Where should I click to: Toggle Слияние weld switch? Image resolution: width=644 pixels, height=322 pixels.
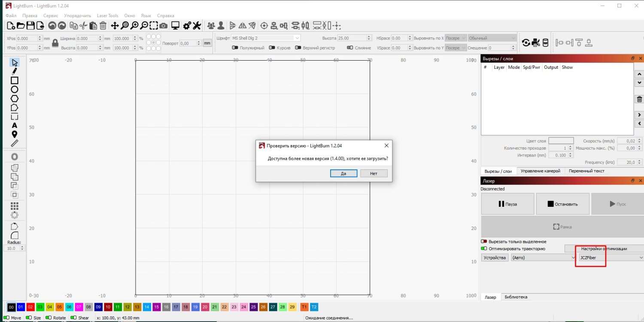(350, 48)
